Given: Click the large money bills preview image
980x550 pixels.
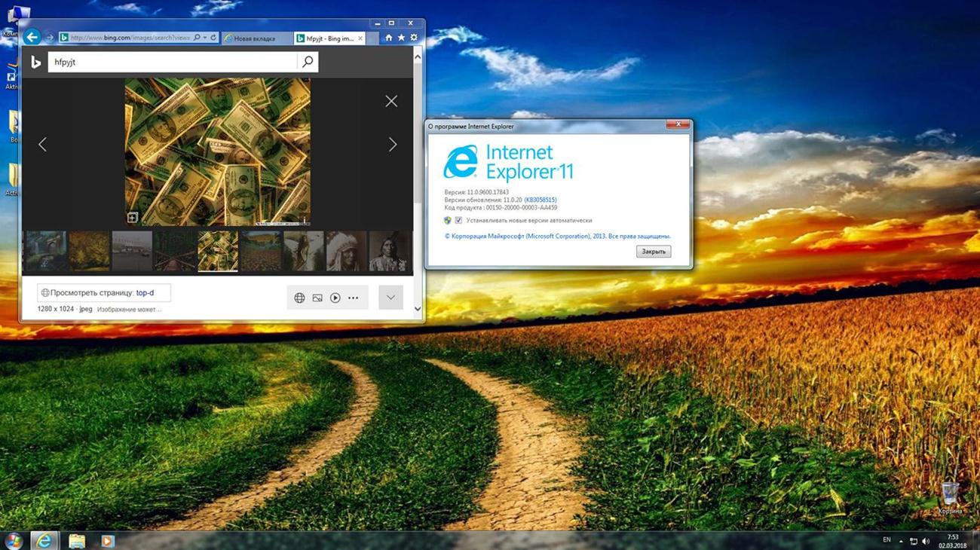Looking at the screenshot, I should 217,151.
